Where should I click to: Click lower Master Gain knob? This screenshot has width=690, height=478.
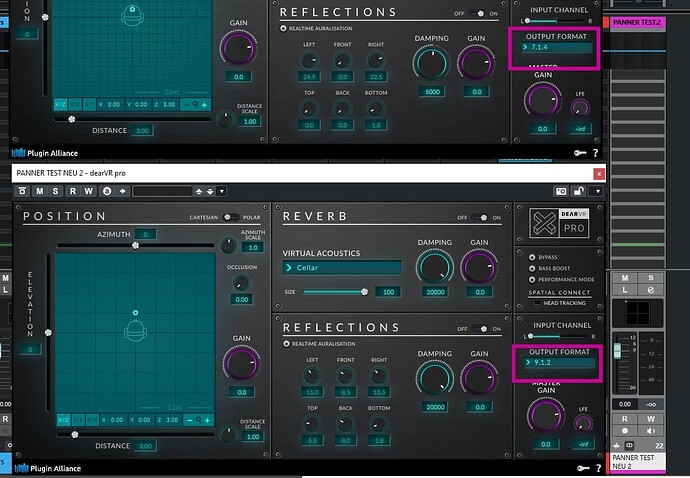546,415
